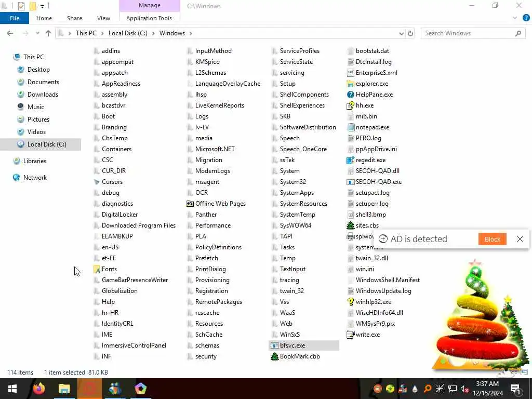The image size is (532, 399).
Task: Open the File menu tab
Action: pyautogui.click(x=15, y=18)
